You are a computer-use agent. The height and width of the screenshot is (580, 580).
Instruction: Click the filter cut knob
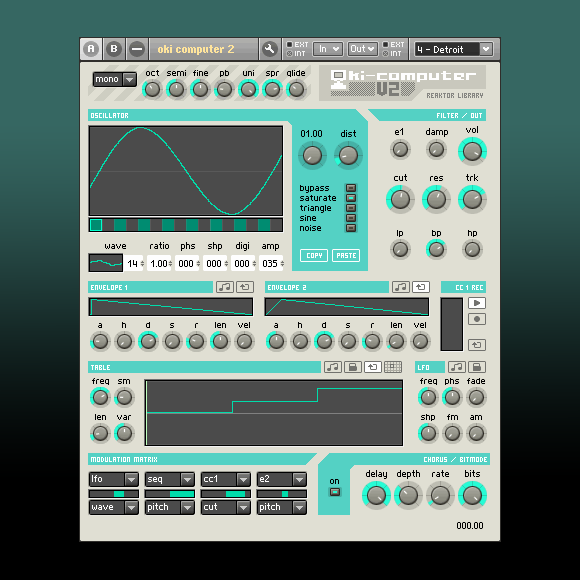(x=400, y=199)
